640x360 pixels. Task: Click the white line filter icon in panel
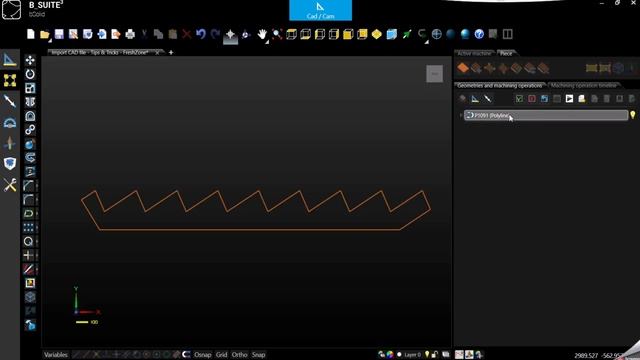pyautogui.click(x=487, y=99)
